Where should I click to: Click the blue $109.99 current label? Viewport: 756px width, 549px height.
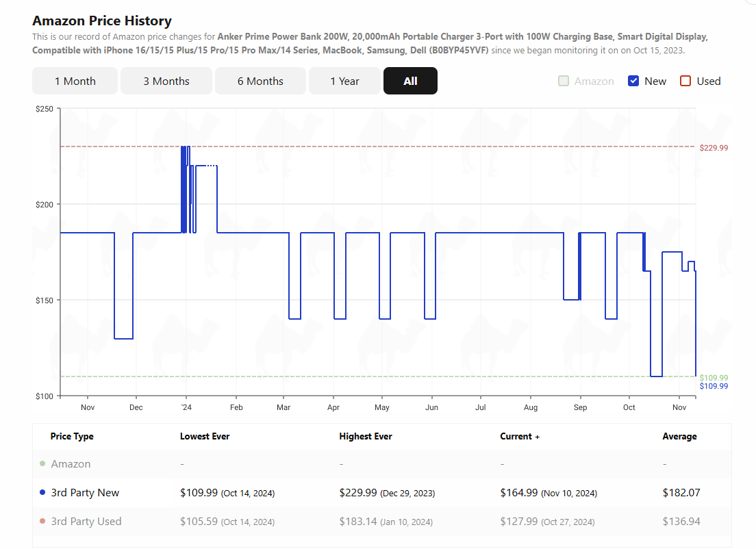point(714,386)
